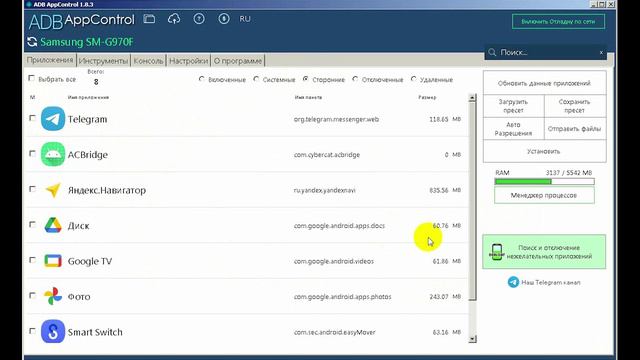Tick the Telegram row checkbox

tap(32, 118)
